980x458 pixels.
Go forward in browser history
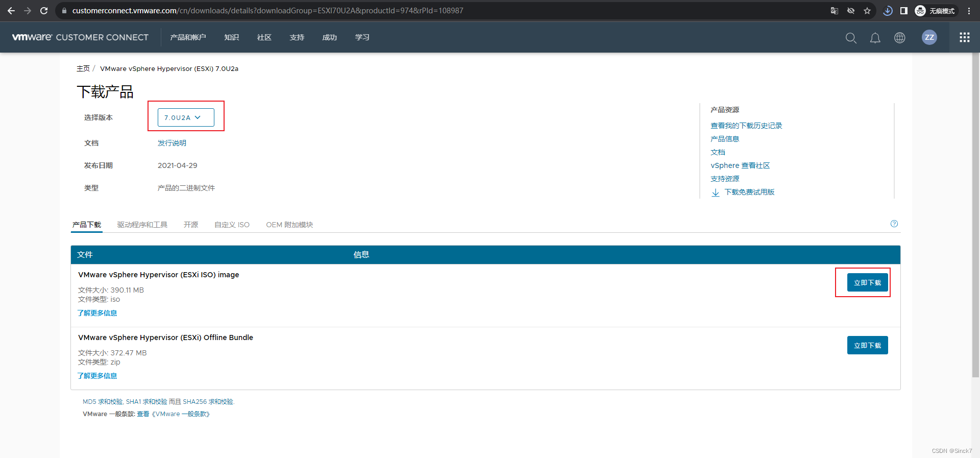point(28,11)
